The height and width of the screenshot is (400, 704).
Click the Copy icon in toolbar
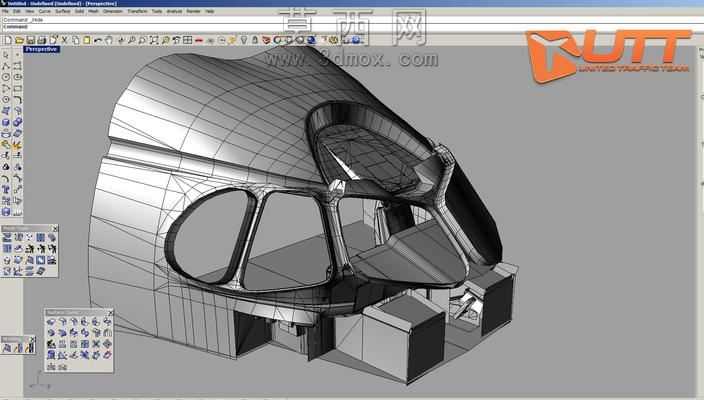pyautogui.click(x=75, y=40)
